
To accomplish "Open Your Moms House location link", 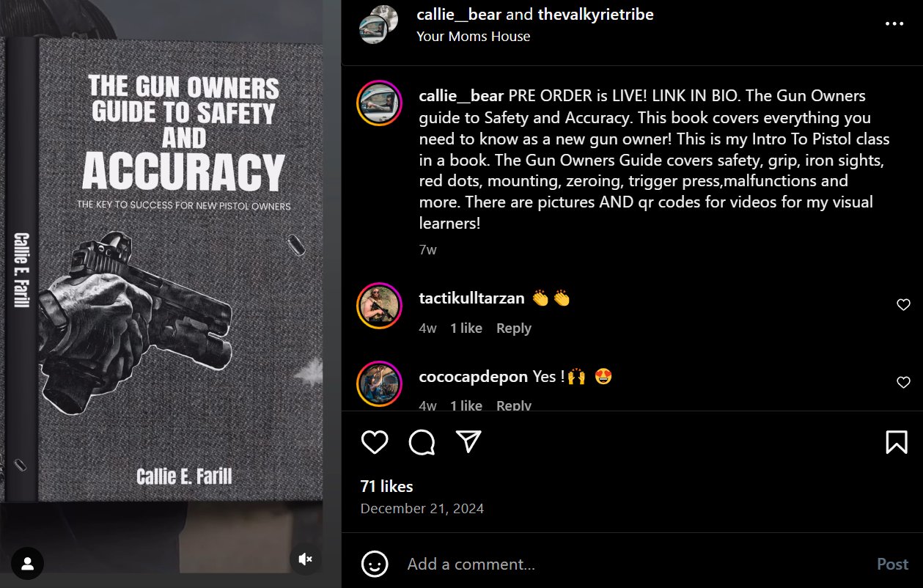I will coord(473,36).
